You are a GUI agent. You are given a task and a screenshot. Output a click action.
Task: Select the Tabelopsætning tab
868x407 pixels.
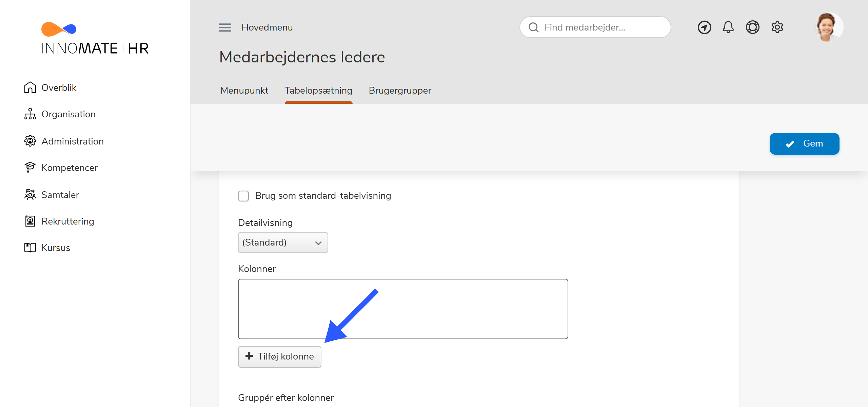318,91
